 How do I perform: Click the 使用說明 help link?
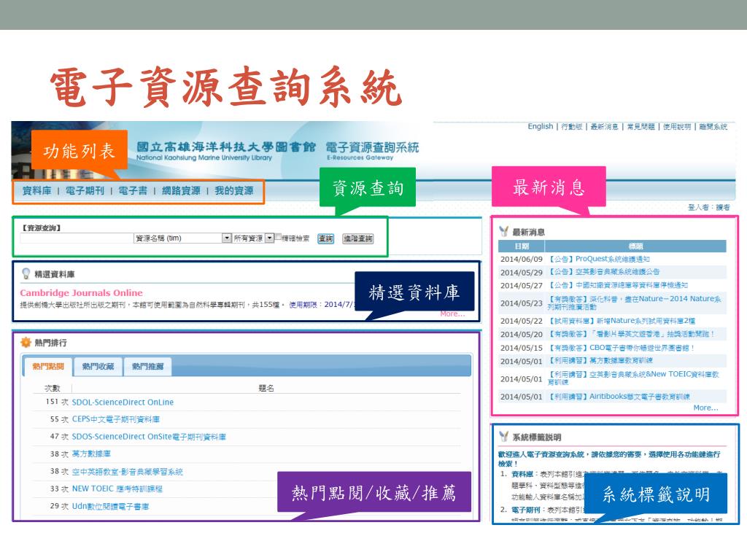click(x=677, y=127)
